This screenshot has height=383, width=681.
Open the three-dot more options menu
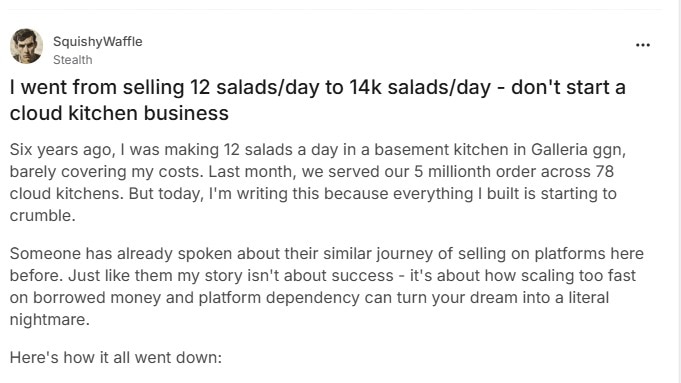[642, 45]
